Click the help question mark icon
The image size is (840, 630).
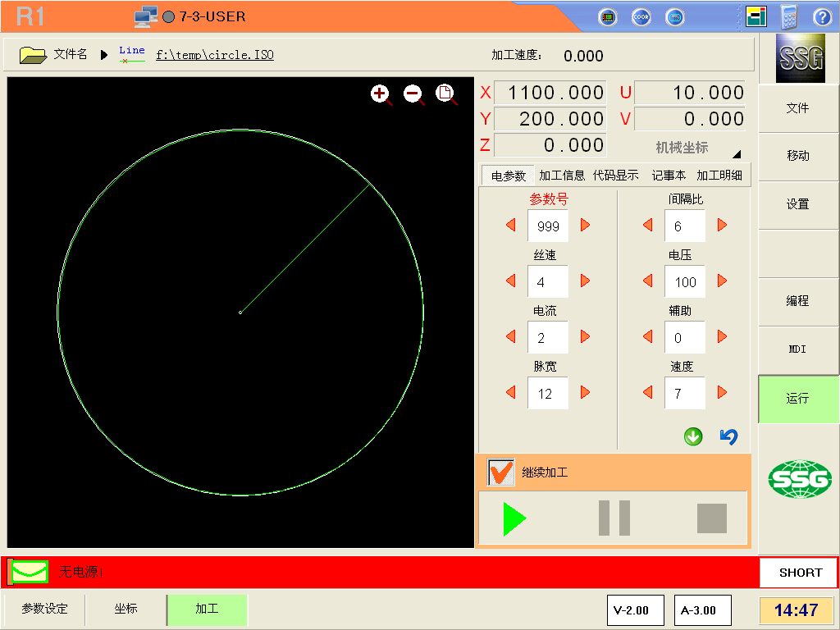tap(822, 17)
